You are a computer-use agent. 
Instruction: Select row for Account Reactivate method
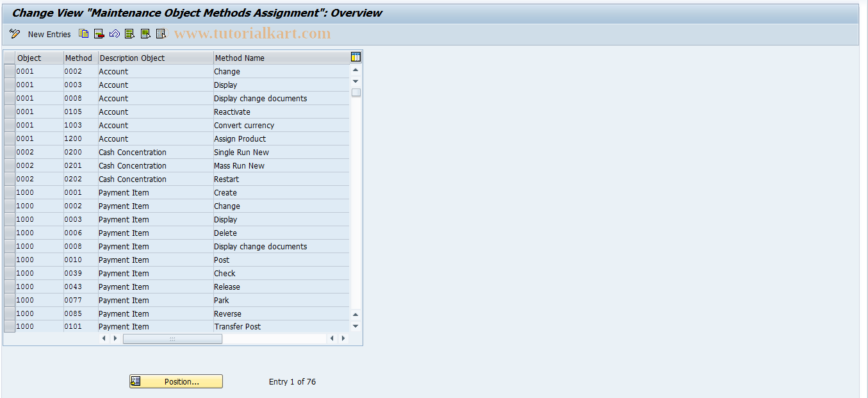click(9, 112)
